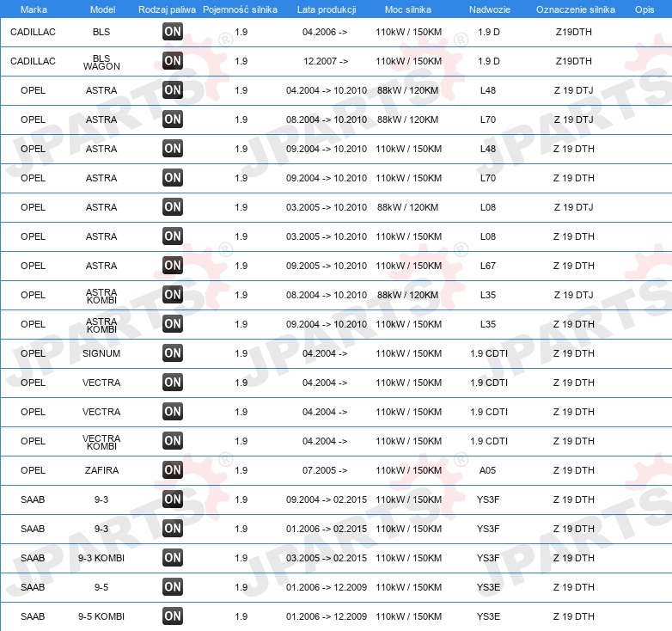Screen dimensions: 672x631
Task: Click the 110kW / 150KM cell in ZAFIRA row
Action: (409, 470)
